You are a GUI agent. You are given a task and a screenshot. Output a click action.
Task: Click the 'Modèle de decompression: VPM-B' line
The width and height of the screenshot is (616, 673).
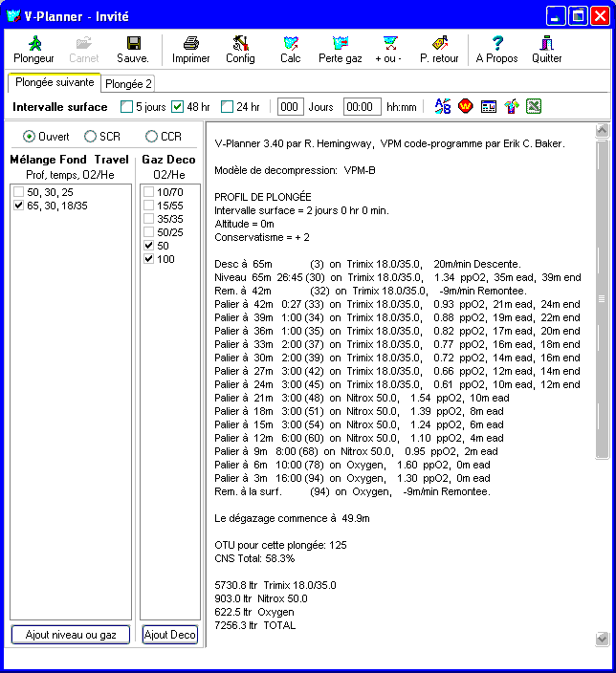pyautogui.click(x=296, y=170)
